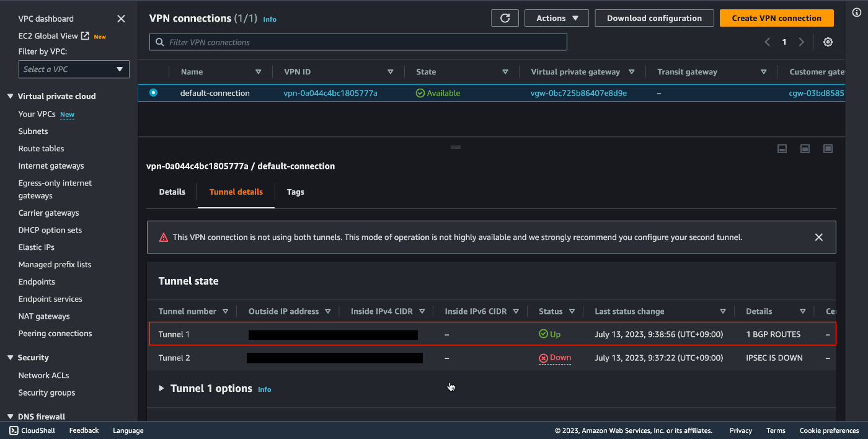This screenshot has height=439, width=868.
Task: Select the Tunnel 1 row
Action: (492, 334)
